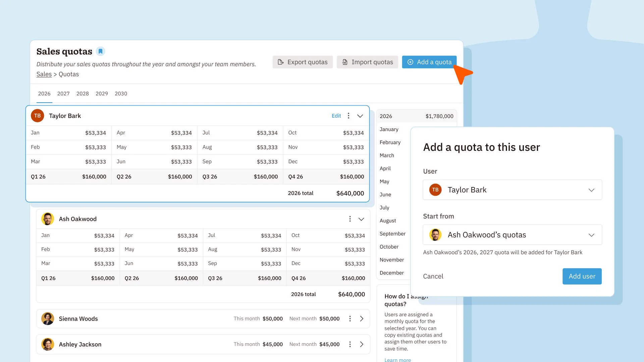Click Sienna Woods' this month $50,000 value
Image resolution: width=644 pixels, height=362 pixels.
click(x=273, y=319)
